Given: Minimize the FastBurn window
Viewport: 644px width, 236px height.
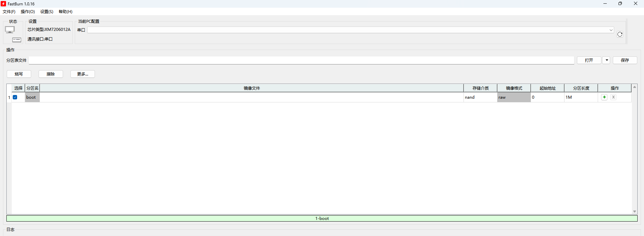Looking at the screenshot, I should [x=605, y=4].
